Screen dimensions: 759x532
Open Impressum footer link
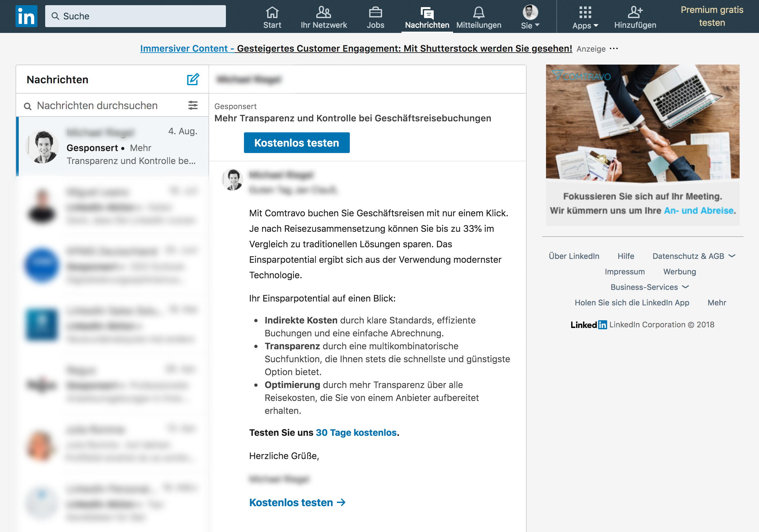624,271
